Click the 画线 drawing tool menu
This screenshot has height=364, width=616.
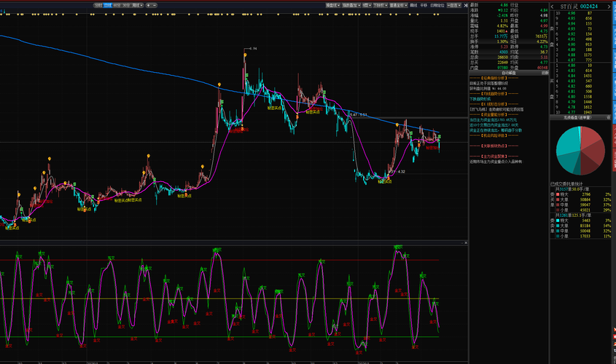point(413,5)
